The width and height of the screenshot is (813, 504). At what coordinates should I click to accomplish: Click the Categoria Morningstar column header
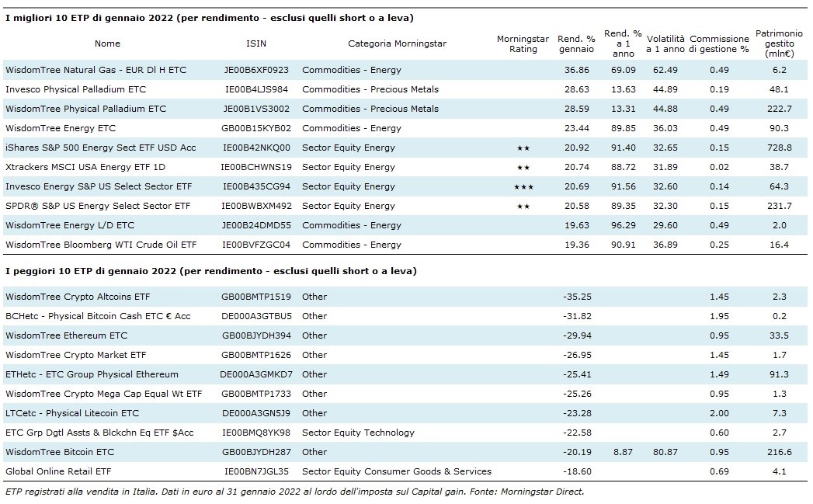(x=397, y=43)
